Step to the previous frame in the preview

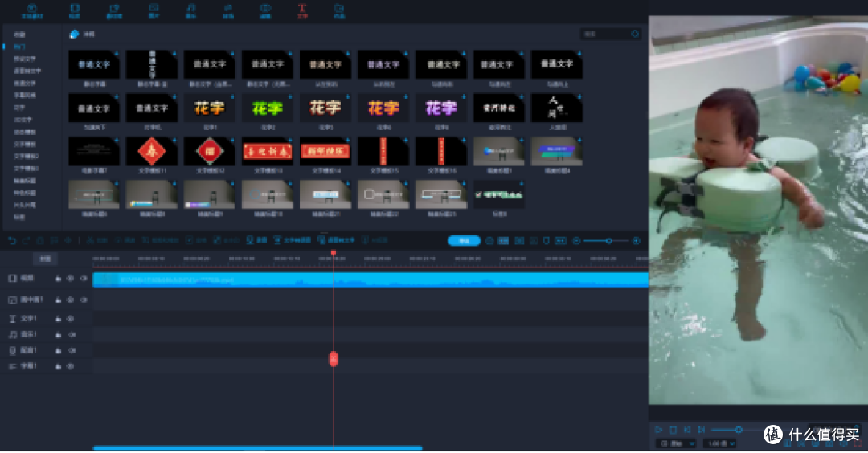point(687,430)
